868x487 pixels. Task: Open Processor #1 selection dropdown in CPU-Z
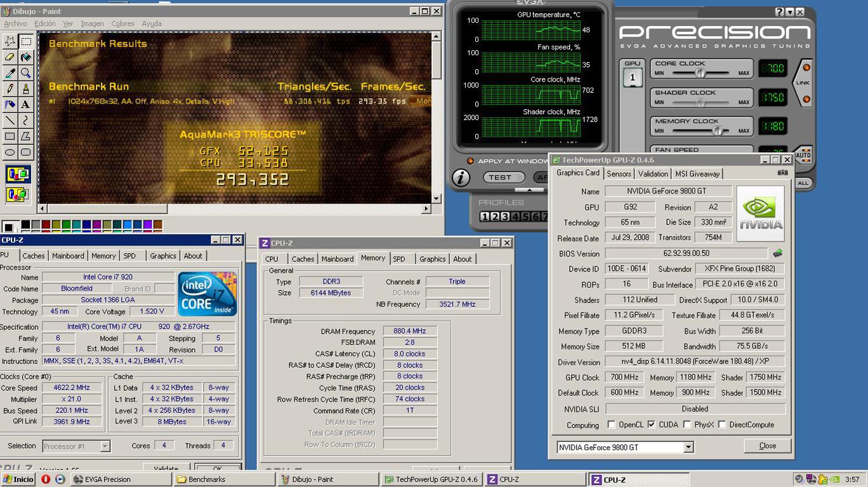pyautogui.click(x=105, y=446)
